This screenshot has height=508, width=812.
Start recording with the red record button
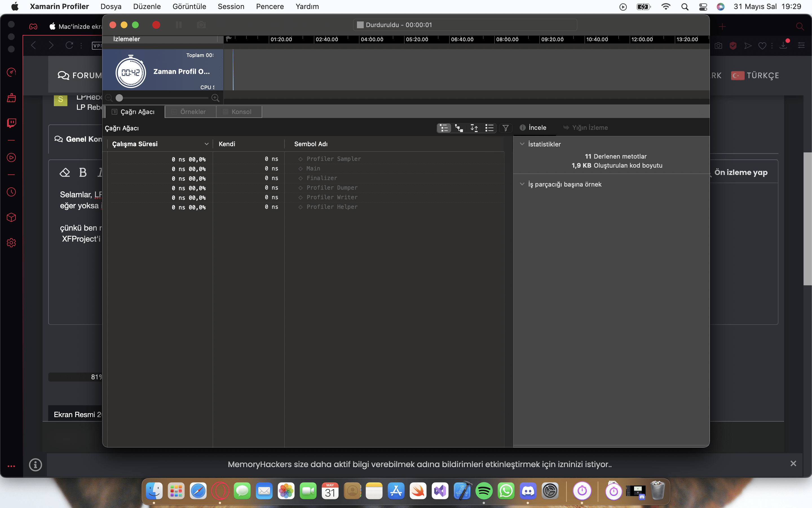tap(156, 25)
